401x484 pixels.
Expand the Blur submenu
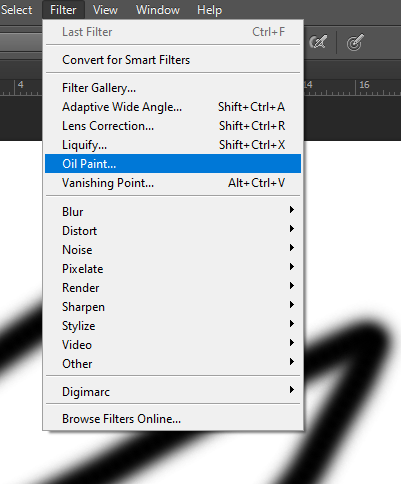click(173, 212)
